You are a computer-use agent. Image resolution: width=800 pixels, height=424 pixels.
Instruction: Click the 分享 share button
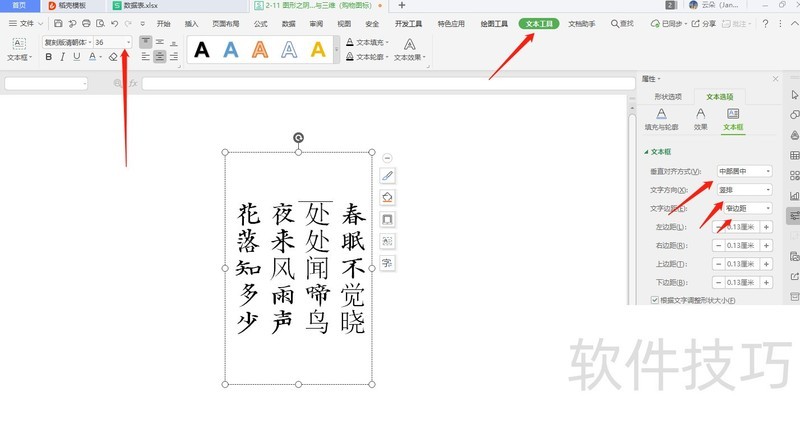704,23
